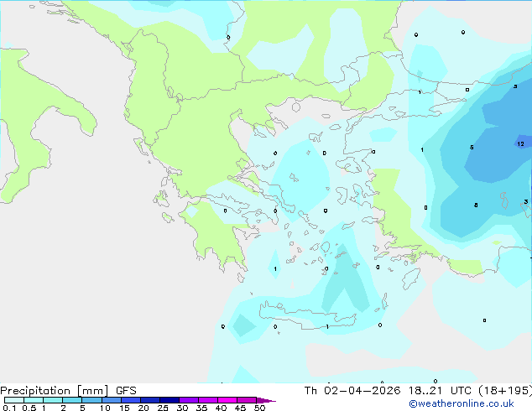Screen dimensions: 532x411
Task: Click the purple arrow tip above 50
Action: 266,400
